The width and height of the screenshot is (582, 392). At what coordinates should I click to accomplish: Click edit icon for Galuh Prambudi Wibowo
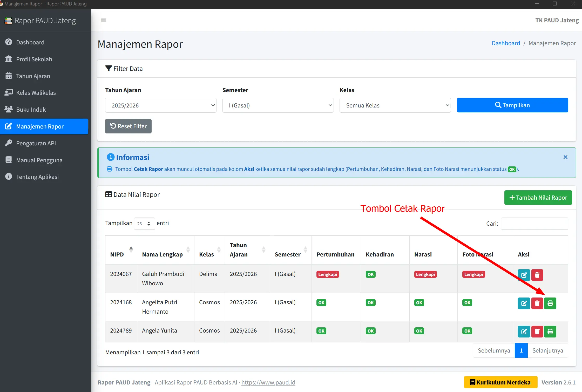[524, 275]
